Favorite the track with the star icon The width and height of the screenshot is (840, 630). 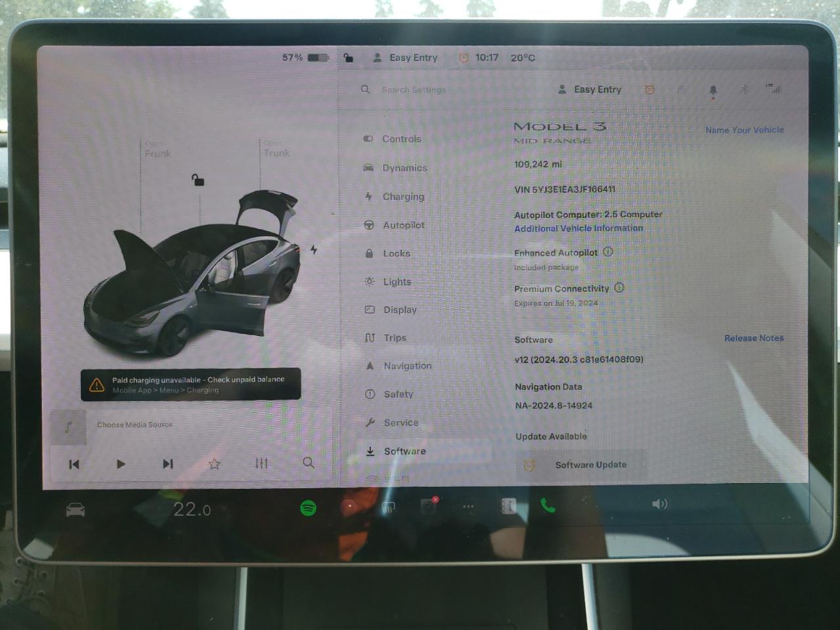tap(214, 464)
